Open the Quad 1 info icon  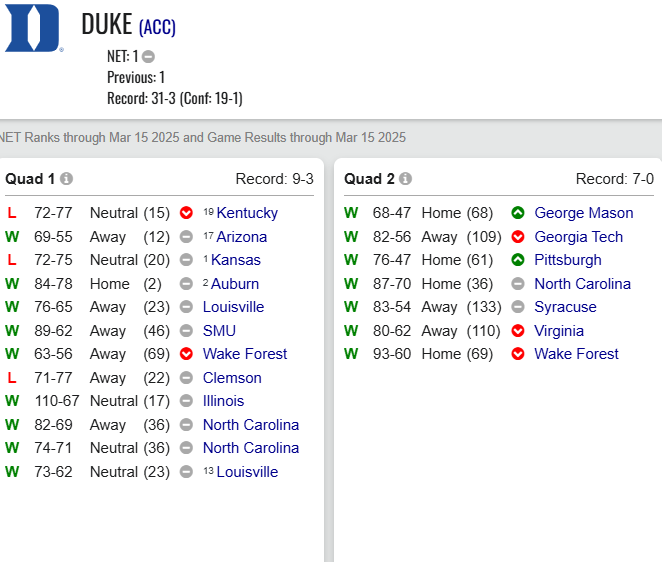[66, 179]
